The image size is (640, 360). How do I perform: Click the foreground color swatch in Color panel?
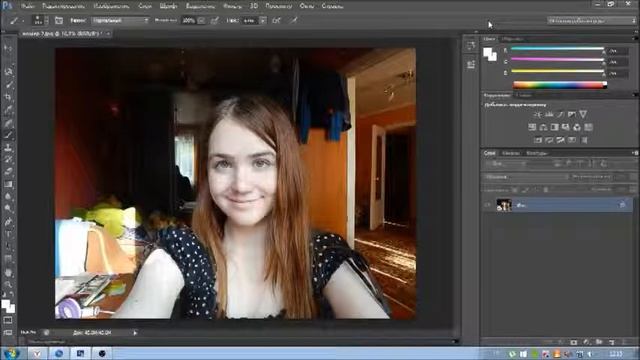487,52
